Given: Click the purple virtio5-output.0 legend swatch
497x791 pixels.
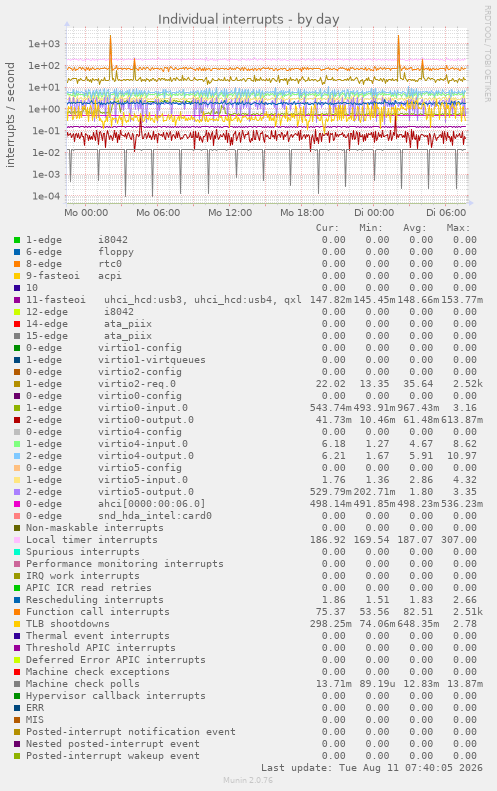Looking at the screenshot, I should (17, 492).
